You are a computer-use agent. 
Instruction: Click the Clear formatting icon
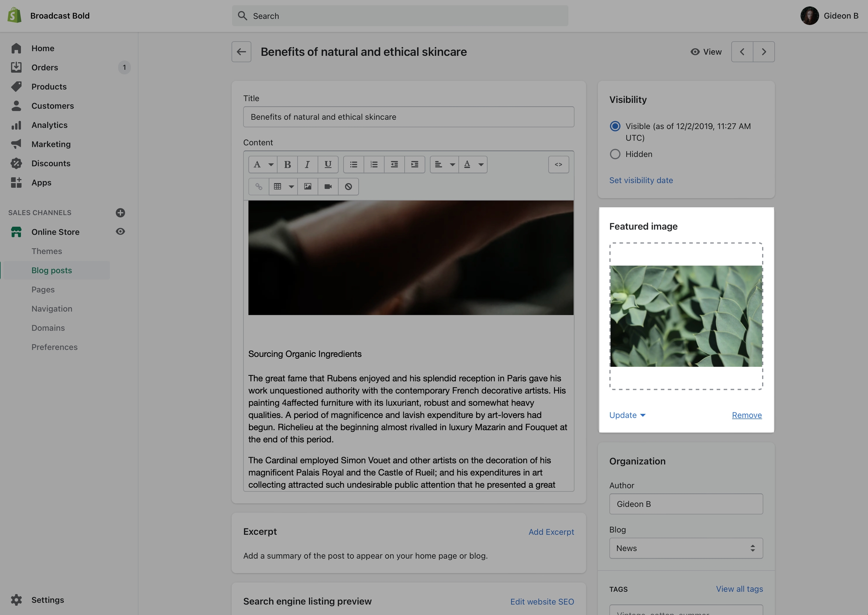(x=348, y=186)
